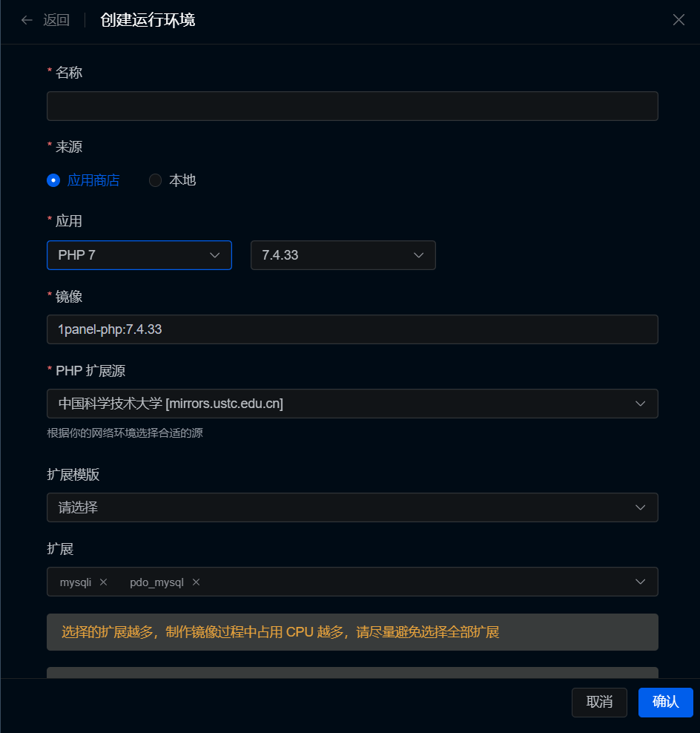Click the mysqli tag text
The image size is (700, 733).
tap(75, 582)
